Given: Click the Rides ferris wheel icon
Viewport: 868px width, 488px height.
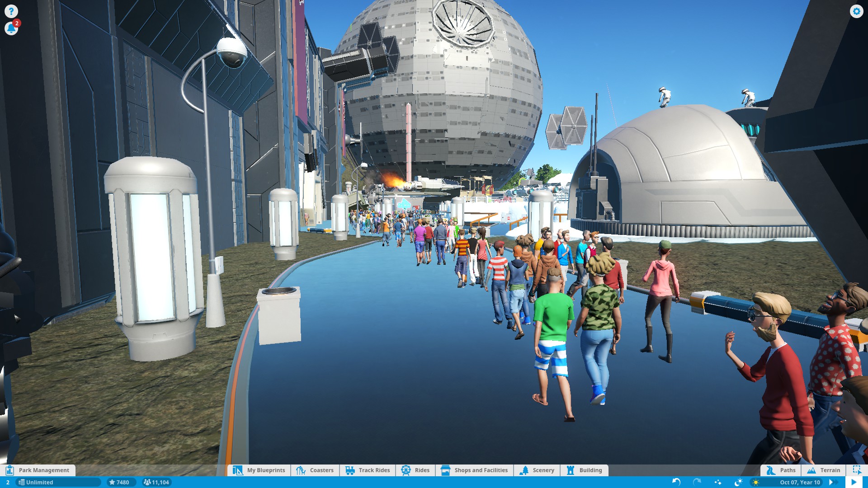Looking at the screenshot, I should tap(406, 470).
